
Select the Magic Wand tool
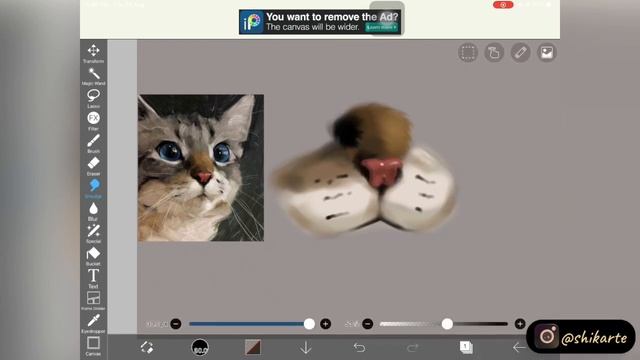coord(93,76)
